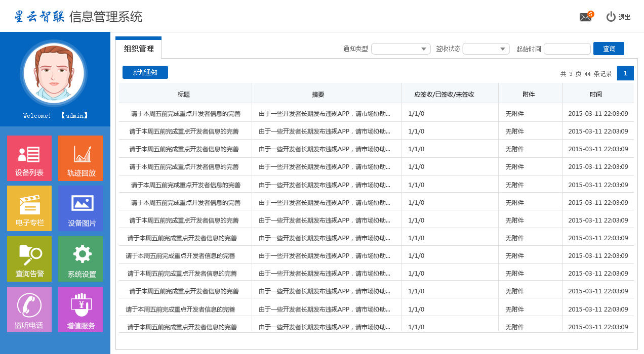Screen dimensions: 644x354
Task: Switch to the 组织管理 tab
Action: (138, 49)
